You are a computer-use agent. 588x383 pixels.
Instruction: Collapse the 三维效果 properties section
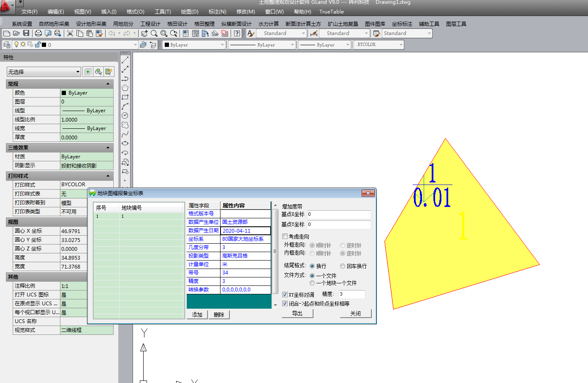tap(108, 147)
